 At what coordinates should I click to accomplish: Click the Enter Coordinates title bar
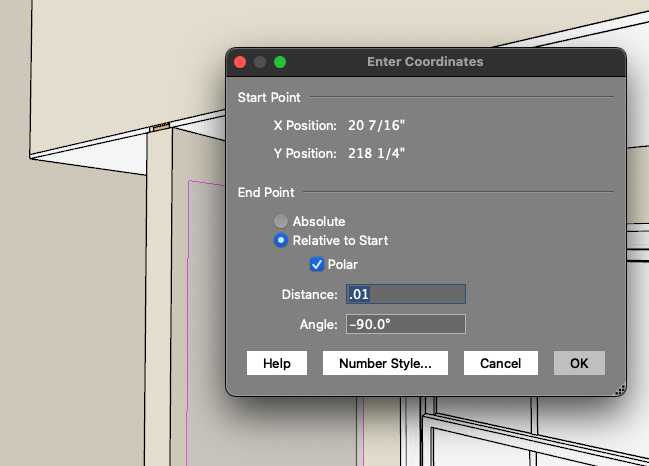click(x=425, y=62)
